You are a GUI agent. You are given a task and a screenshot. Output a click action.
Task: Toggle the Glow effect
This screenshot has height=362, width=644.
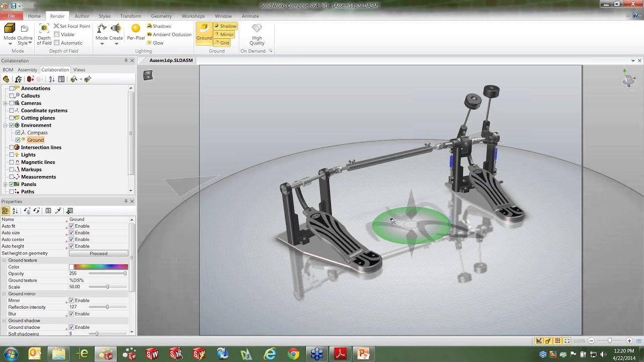[155, 43]
